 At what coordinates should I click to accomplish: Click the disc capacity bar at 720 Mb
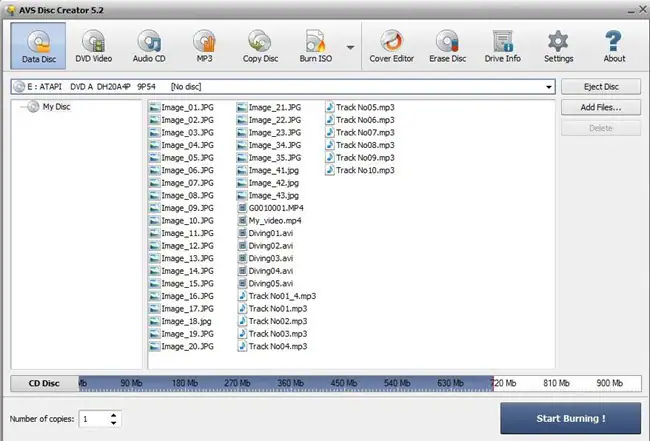504,383
